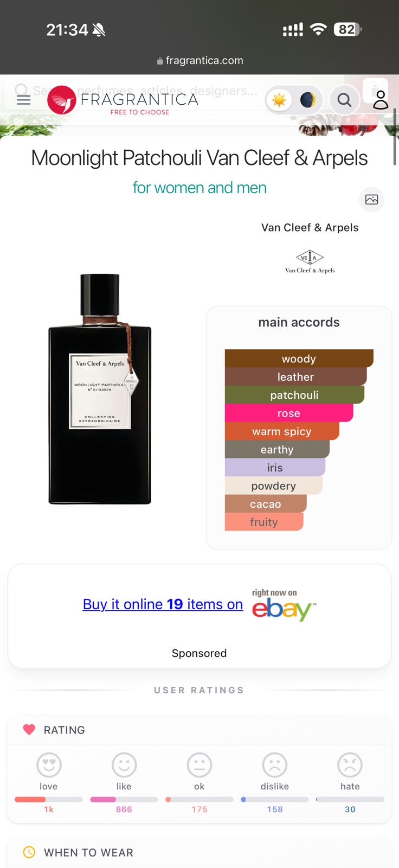Viewport: 399px width, 868px height.
Task: Tap the Fragrantica butterfly logo
Action: [x=61, y=100]
